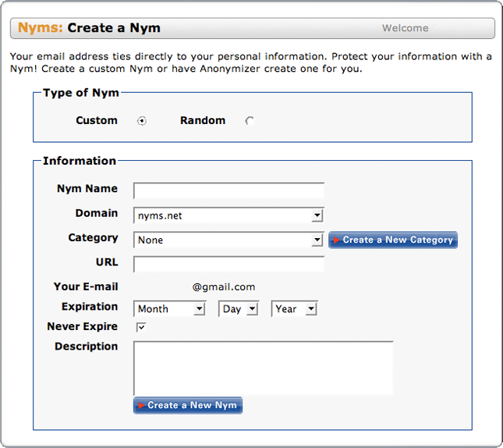
Task: Expand the expiration Year dropdown
Action: coord(294,309)
